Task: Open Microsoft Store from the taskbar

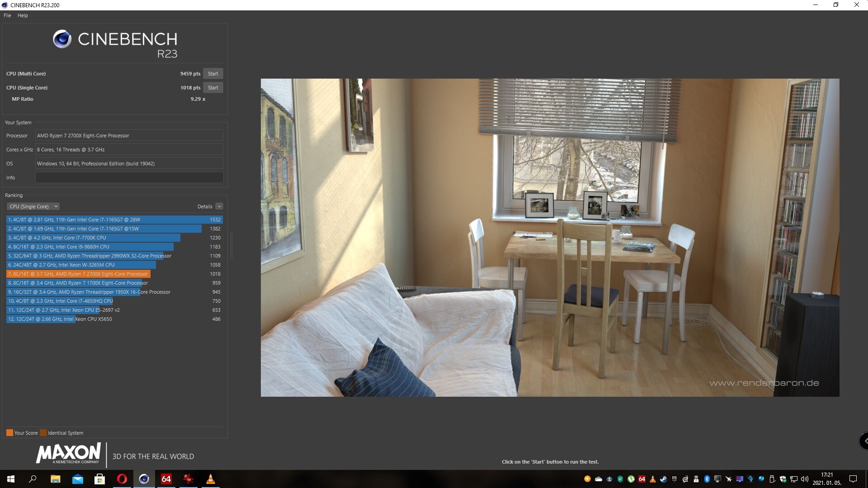Action: 99,479
